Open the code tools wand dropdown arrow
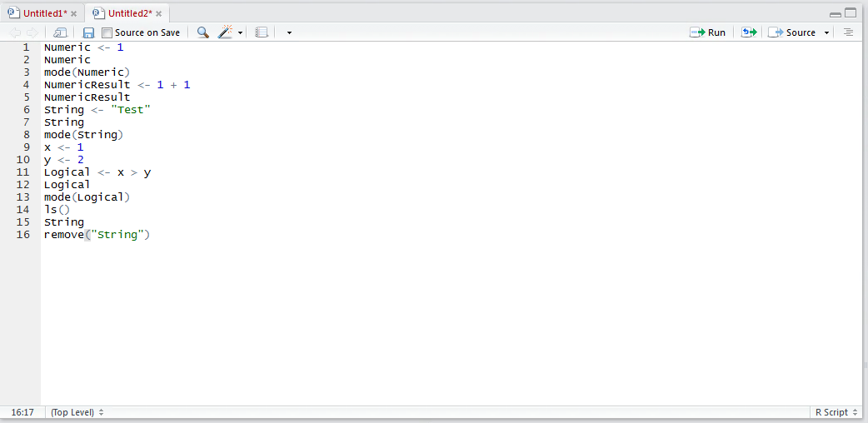This screenshot has height=423, width=868. pyautogui.click(x=240, y=33)
